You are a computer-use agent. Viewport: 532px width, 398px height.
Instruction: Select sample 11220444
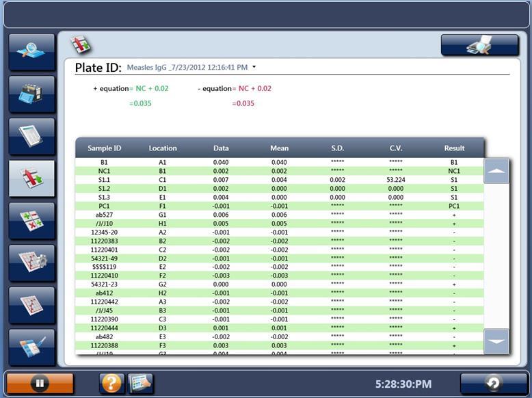104,328
